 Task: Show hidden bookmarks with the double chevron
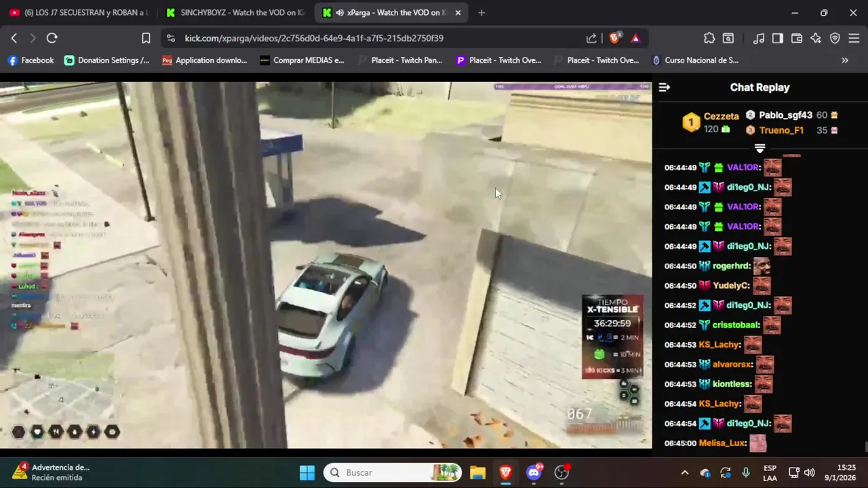[845, 60]
